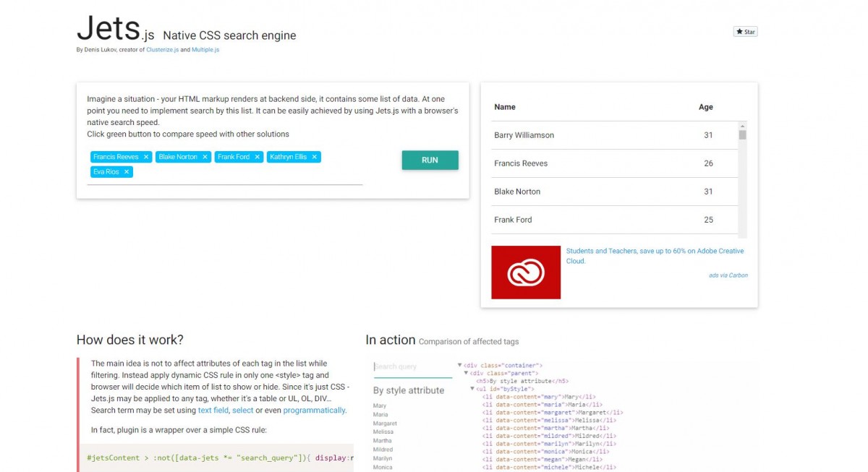
Task: Click the Jets.js logo title
Action: tap(116, 29)
